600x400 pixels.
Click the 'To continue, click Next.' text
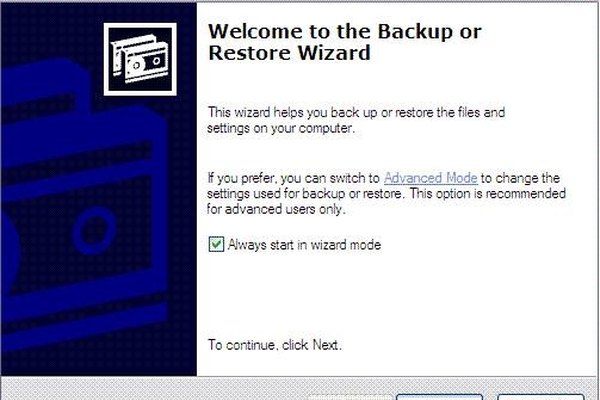[x=274, y=345]
